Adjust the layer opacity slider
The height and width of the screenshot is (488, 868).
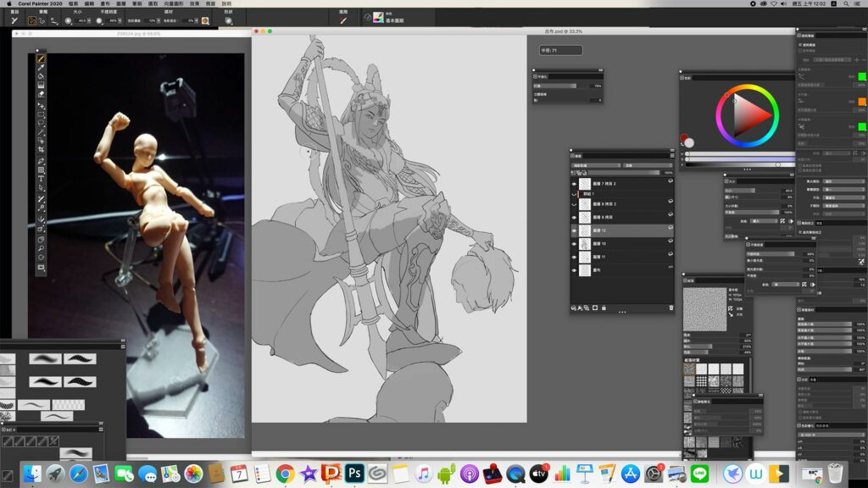click(625, 173)
